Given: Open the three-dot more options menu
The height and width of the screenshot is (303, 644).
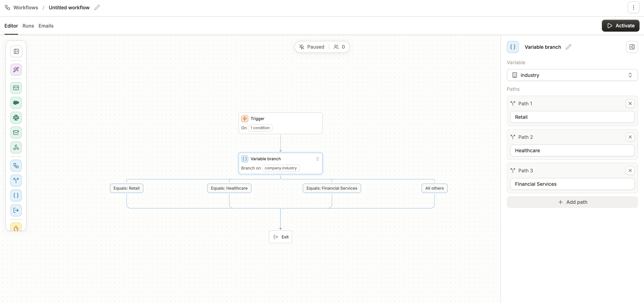Looking at the screenshot, I should coord(633,7).
